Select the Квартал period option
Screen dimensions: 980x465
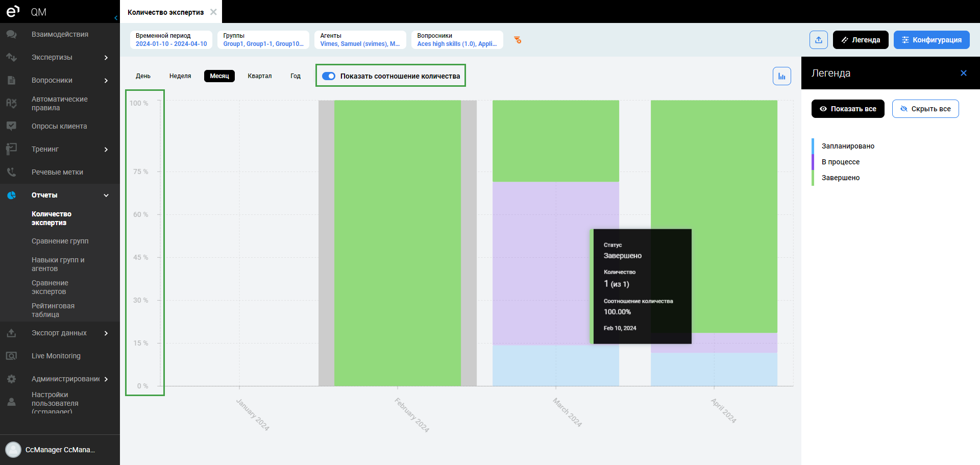click(260, 76)
